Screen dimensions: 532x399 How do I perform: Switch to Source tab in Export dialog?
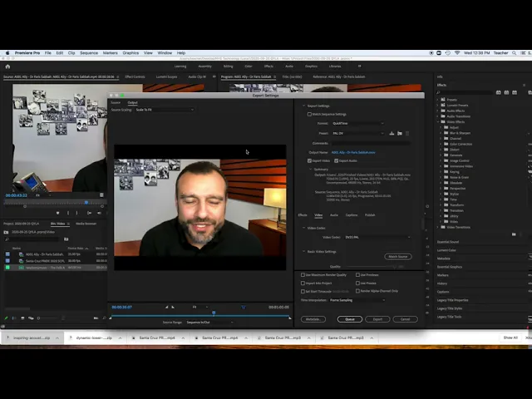116,102
